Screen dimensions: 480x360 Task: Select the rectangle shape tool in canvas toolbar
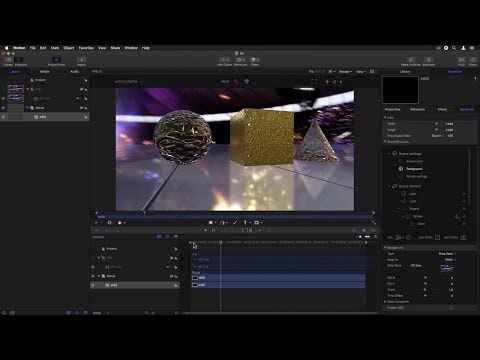(x=211, y=223)
